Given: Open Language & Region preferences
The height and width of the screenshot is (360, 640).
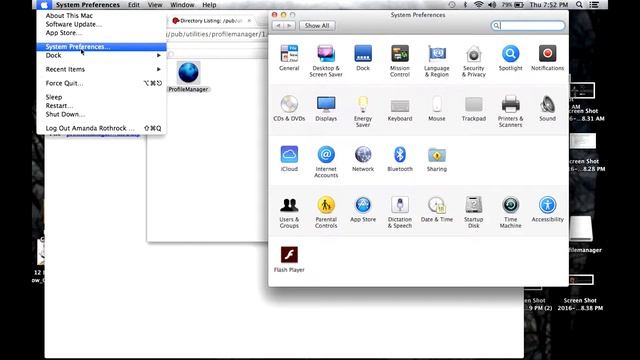Looking at the screenshot, I should pyautogui.click(x=437, y=61).
